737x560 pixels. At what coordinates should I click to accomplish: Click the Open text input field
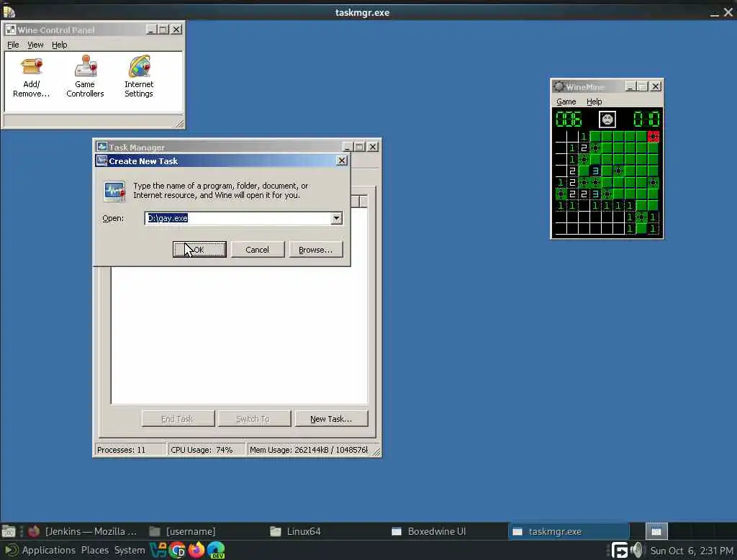(x=238, y=218)
